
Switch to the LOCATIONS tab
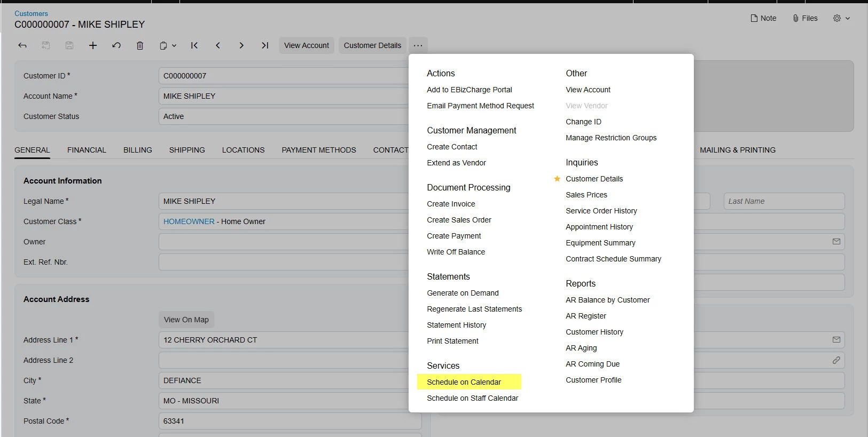tap(244, 150)
